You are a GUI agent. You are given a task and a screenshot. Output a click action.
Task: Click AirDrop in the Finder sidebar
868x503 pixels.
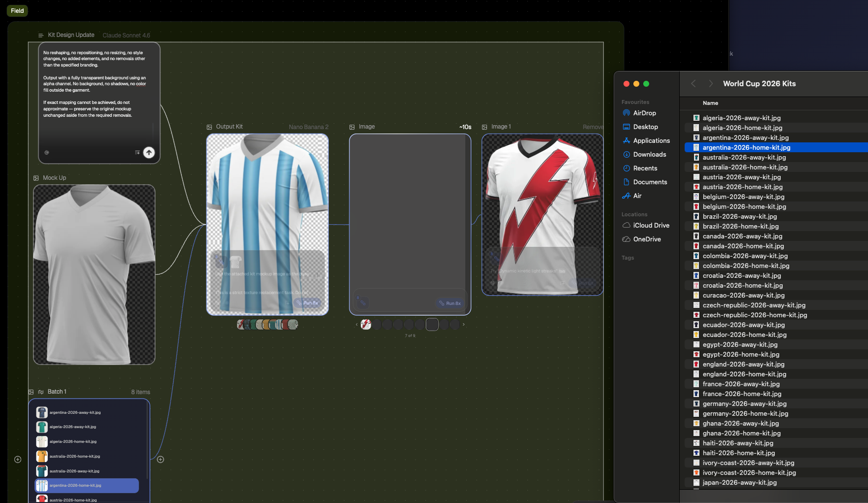645,113
